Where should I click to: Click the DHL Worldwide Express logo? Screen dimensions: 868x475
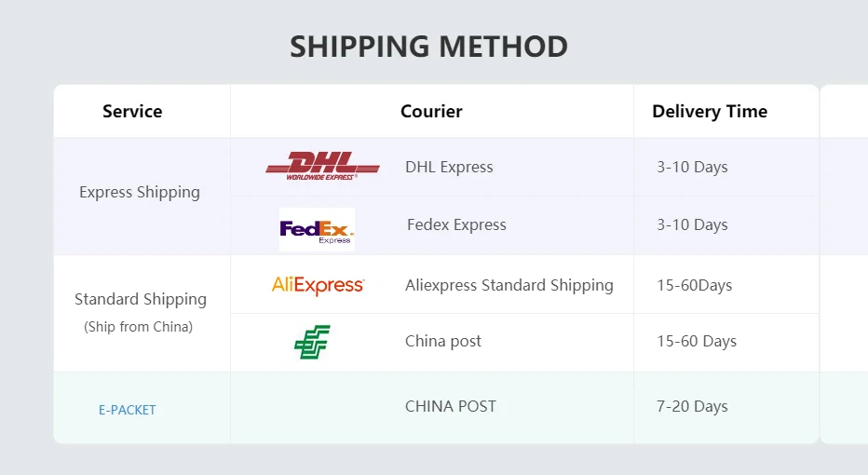322,166
